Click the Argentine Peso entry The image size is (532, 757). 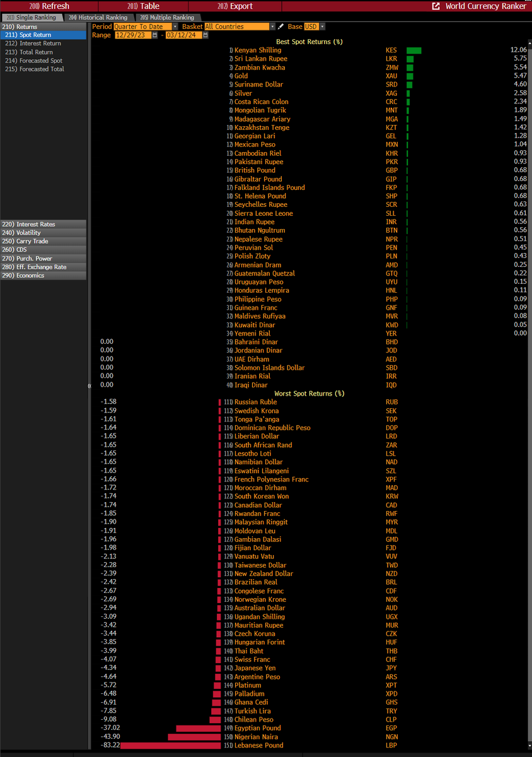(257, 677)
